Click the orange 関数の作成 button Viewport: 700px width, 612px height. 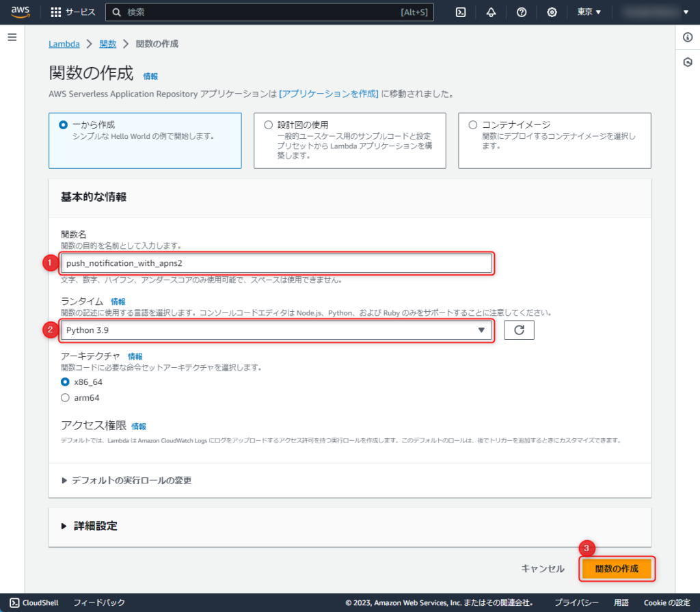click(x=617, y=569)
